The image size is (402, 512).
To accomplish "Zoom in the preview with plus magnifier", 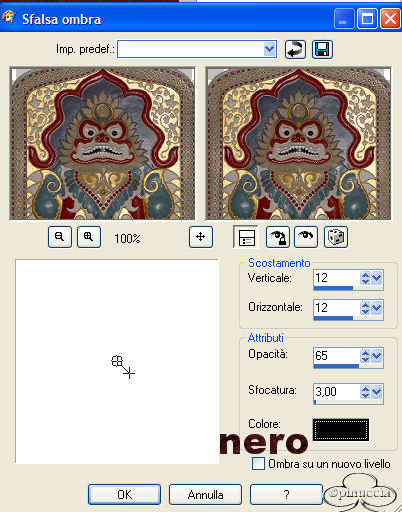I will [x=89, y=237].
